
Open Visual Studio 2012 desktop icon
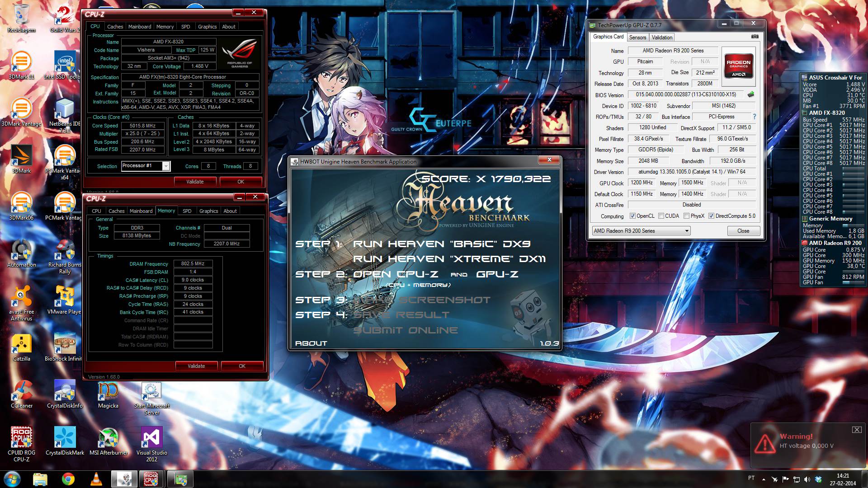(151, 445)
